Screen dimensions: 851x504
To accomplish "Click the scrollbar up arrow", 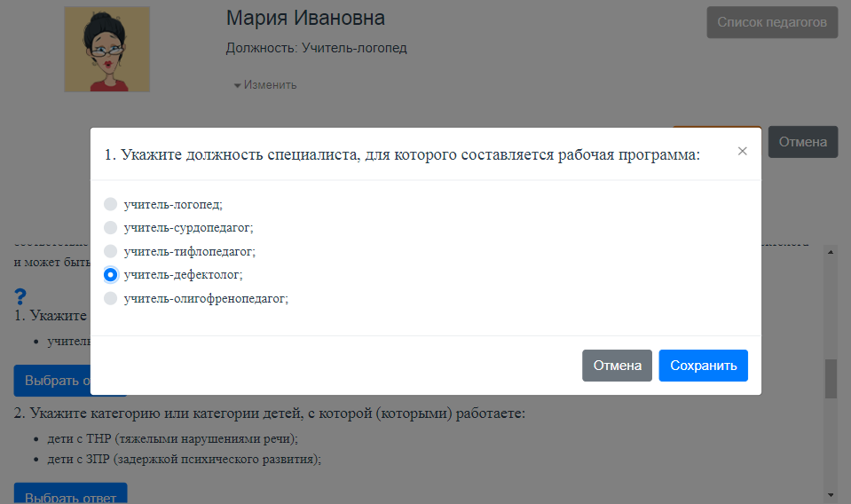I will point(831,251).
